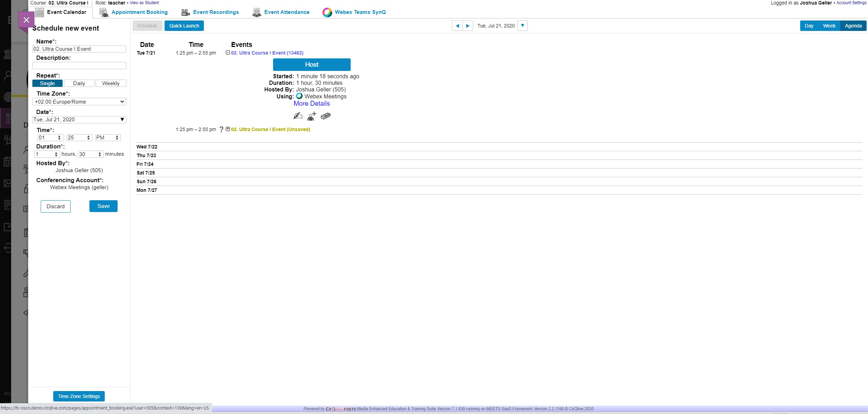Close the schedule panel with purple X
This screenshot has height=414, width=868.
coord(26,20)
